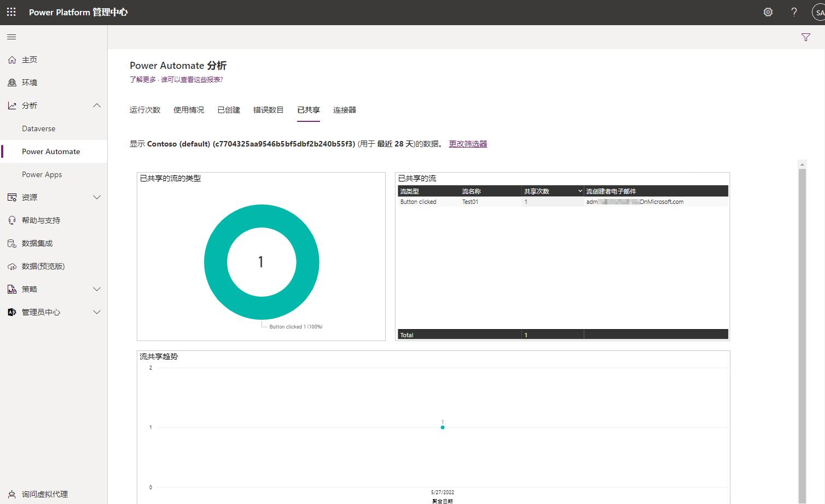Viewport: 825px width, 504px height.
Task: Click the 已共享的流的类型 chart title
Action: (170, 178)
